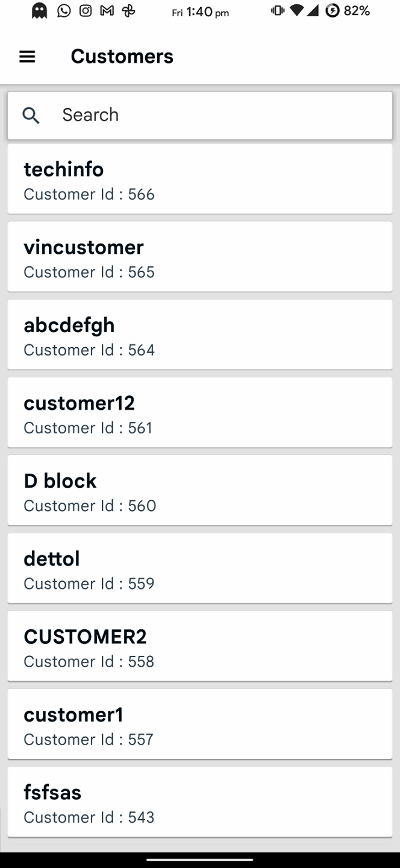The width and height of the screenshot is (400, 868).
Task: Open customer abcdefgh with Id 564
Action: [x=199, y=335]
